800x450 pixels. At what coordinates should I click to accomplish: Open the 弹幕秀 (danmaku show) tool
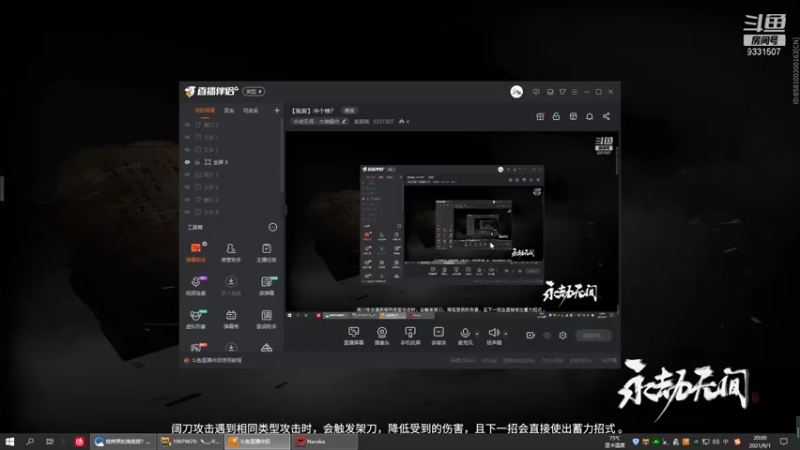[231, 319]
